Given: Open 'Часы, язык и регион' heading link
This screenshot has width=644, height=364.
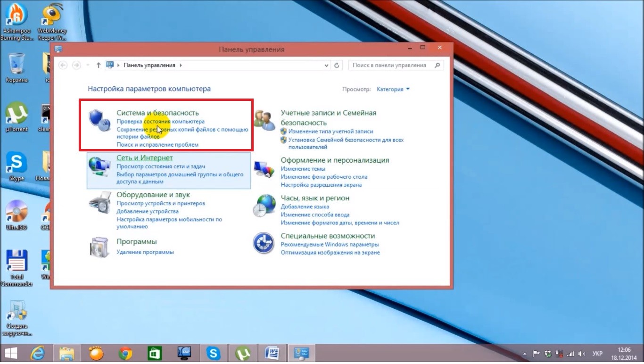Looking at the screenshot, I should point(315,198).
